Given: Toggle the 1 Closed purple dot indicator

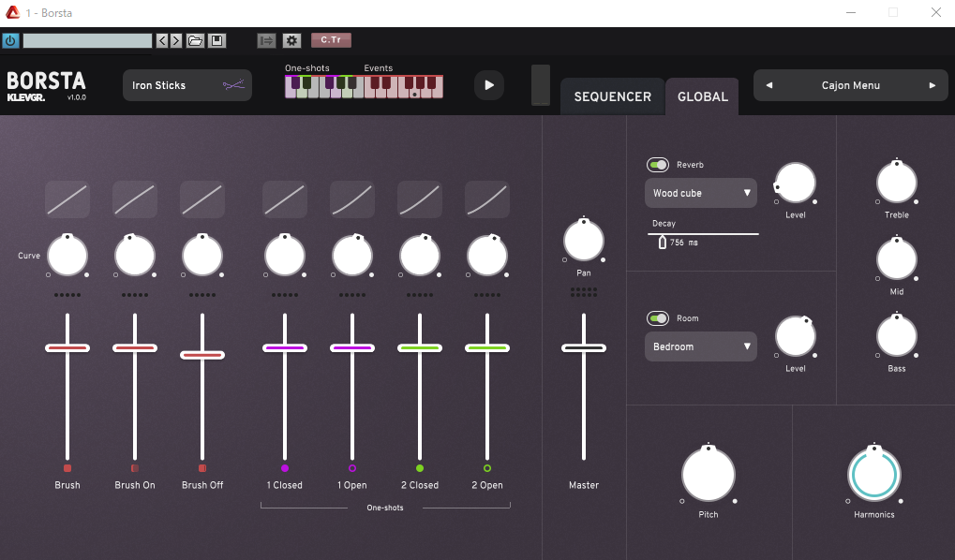Looking at the screenshot, I should click(284, 468).
